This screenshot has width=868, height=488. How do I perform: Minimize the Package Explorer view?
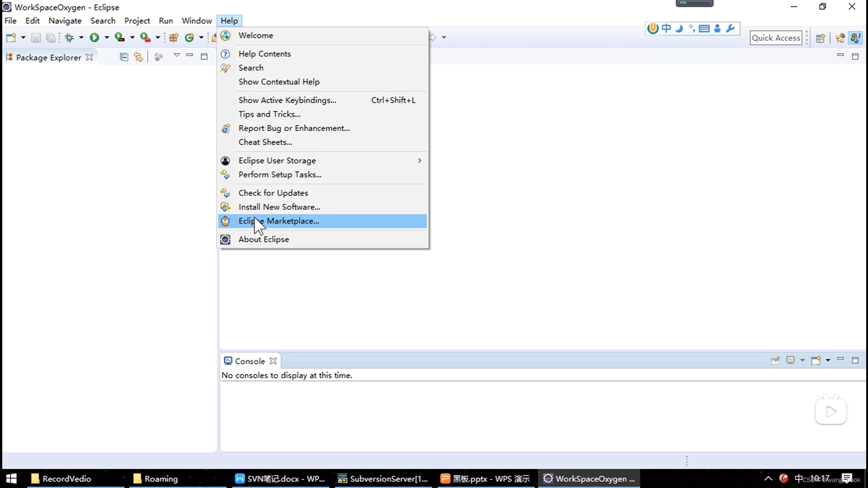tap(190, 56)
